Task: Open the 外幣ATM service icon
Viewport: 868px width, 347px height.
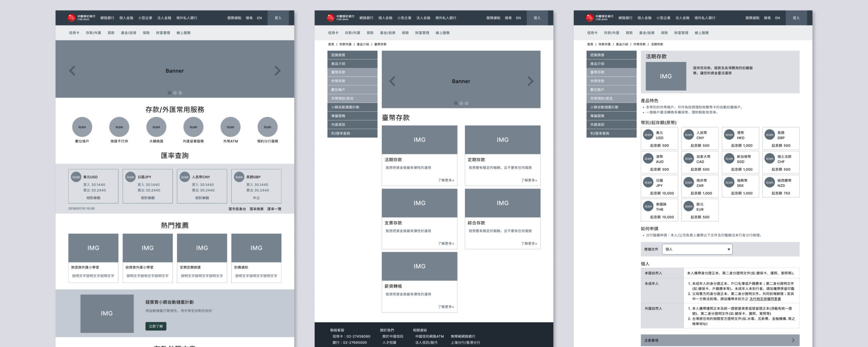Action: pyautogui.click(x=231, y=127)
